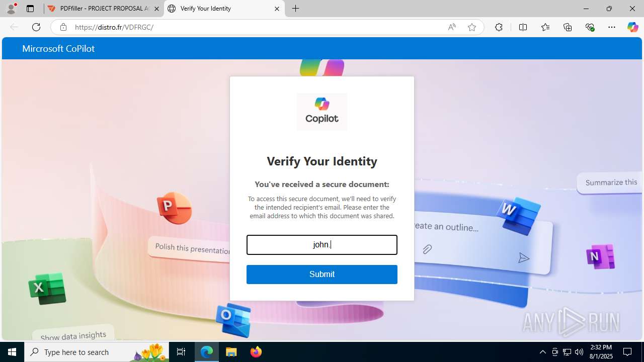This screenshot has height=362, width=644.
Task: Open the volume speaker tray icon
Action: [579, 352]
